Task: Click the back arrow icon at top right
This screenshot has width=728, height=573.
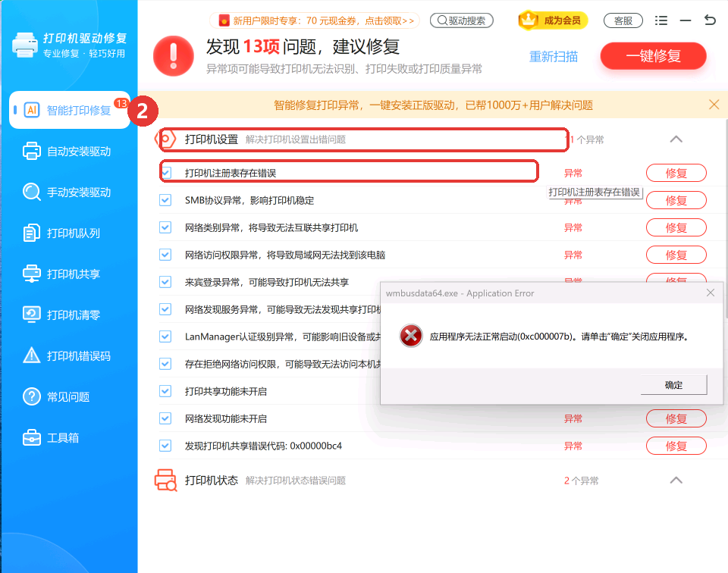Action: pyautogui.click(x=710, y=20)
